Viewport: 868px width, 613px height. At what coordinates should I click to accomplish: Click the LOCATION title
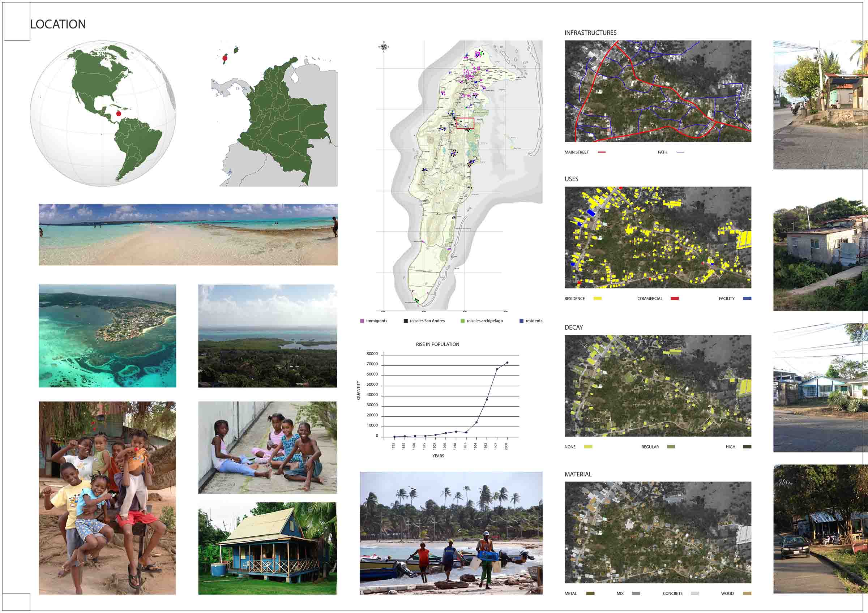(x=58, y=24)
